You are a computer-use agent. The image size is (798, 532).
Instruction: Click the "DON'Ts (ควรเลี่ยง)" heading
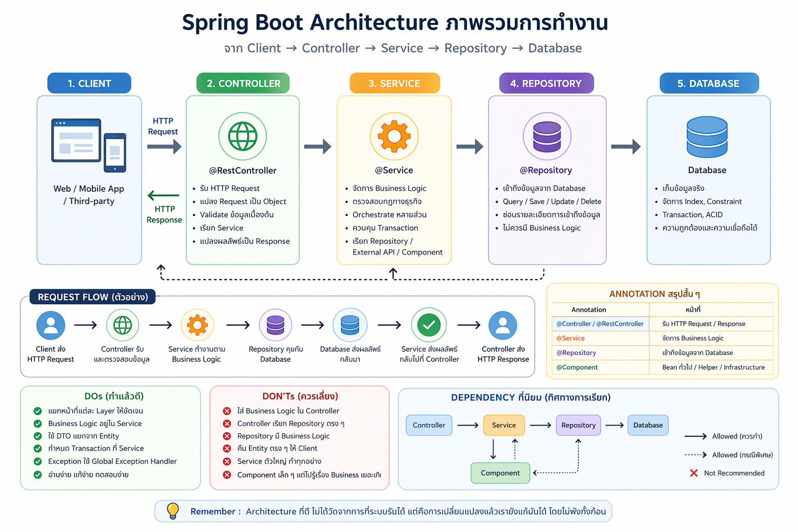tap(300, 396)
